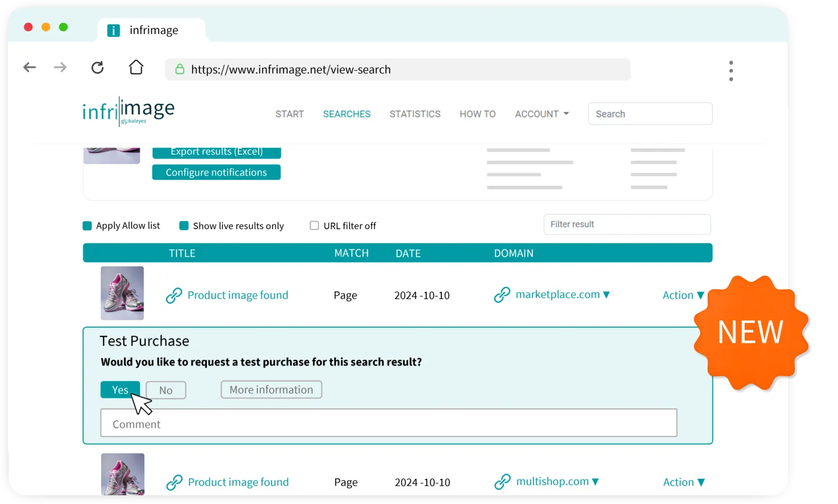This screenshot has height=504, width=838.
Task: Uncheck the Apply Allow list checkbox
Action: point(87,225)
